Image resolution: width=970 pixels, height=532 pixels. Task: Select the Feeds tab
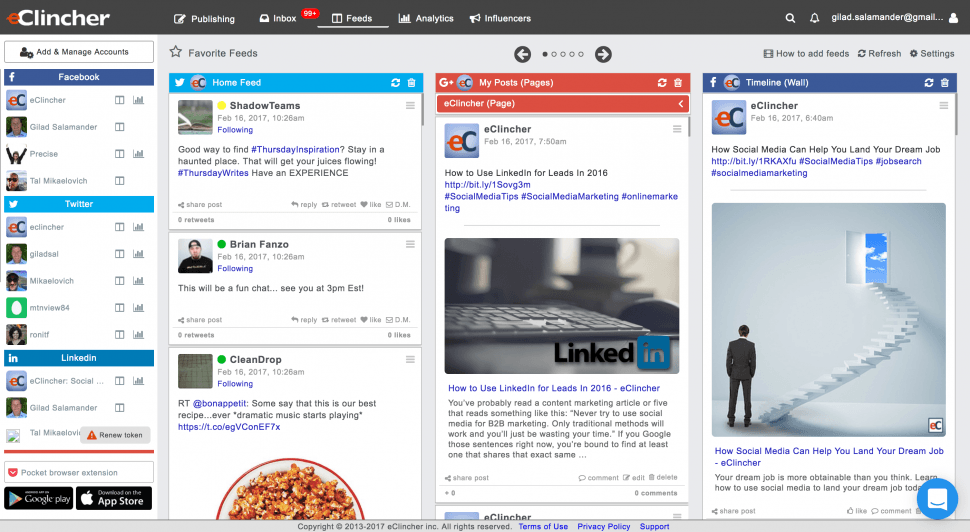352,19
